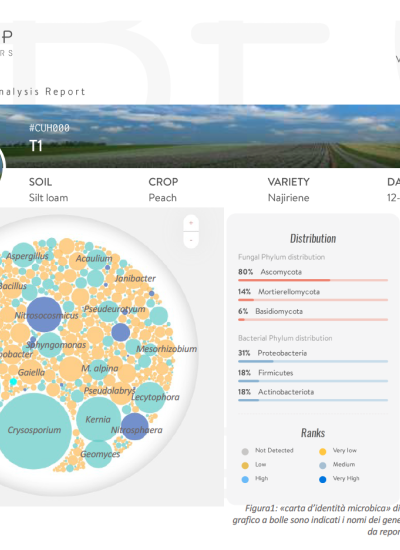Click the Ascomycota 80% progress bar

[x=313, y=280]
